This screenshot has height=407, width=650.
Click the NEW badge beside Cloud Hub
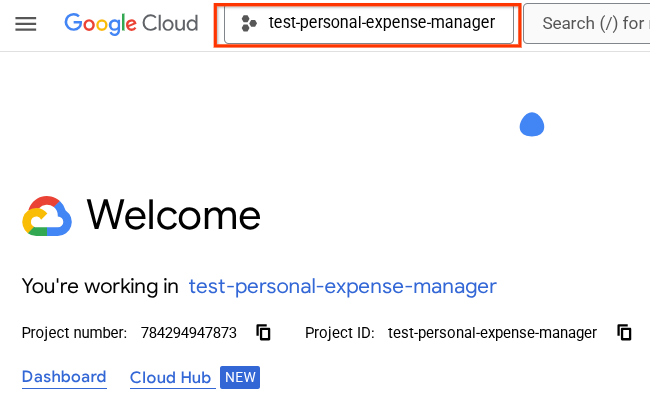point(240,378)
